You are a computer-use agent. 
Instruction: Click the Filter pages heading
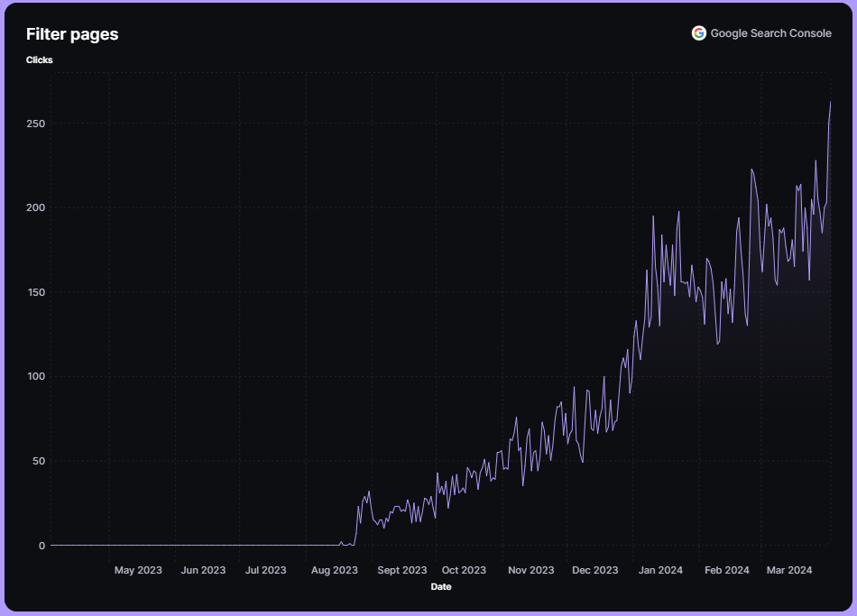(72, 34)
